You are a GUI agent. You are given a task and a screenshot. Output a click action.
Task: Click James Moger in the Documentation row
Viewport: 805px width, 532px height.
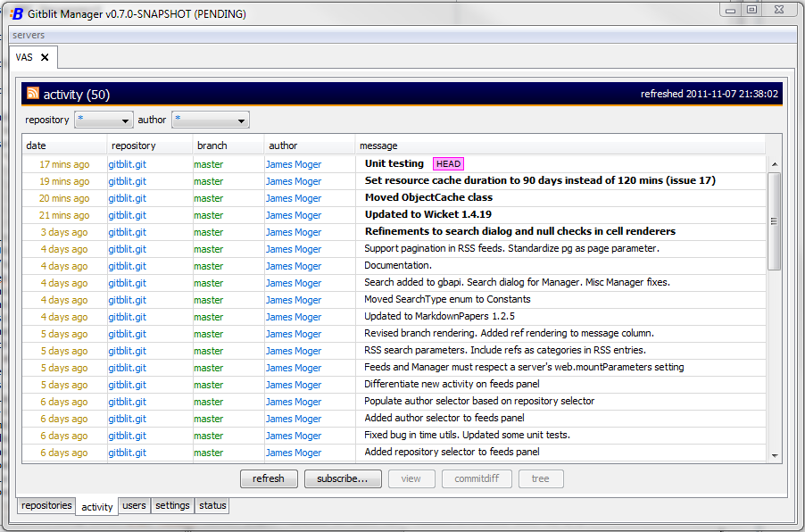pyautogui.click(x=293, y=266)
